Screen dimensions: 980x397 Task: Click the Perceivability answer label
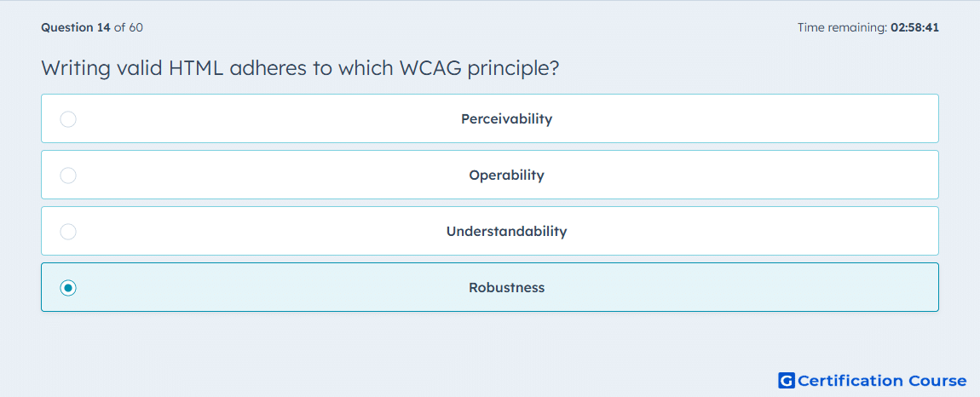click(506, 118)
